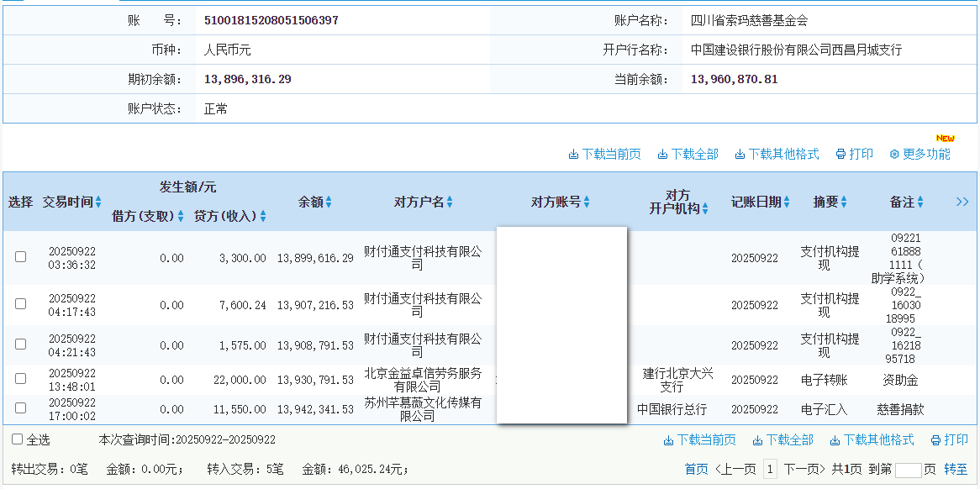This screenshot has width=980, height=489.
Task: Click bottom download all icon
Action: click(x=757, y=440)
